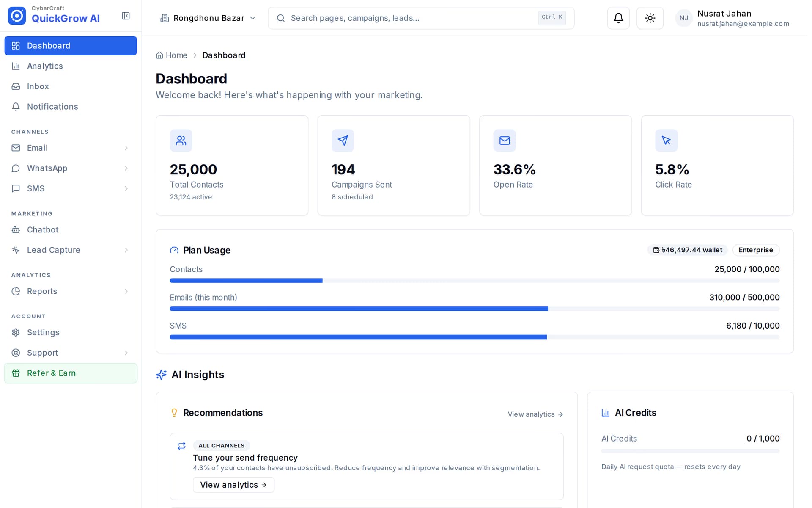
Task: Click the SMS usage progress bar
Action: (x=475, y=337)
